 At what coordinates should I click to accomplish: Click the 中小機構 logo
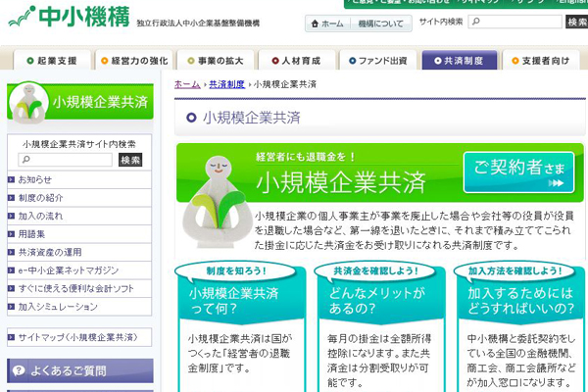pos(69,18)
